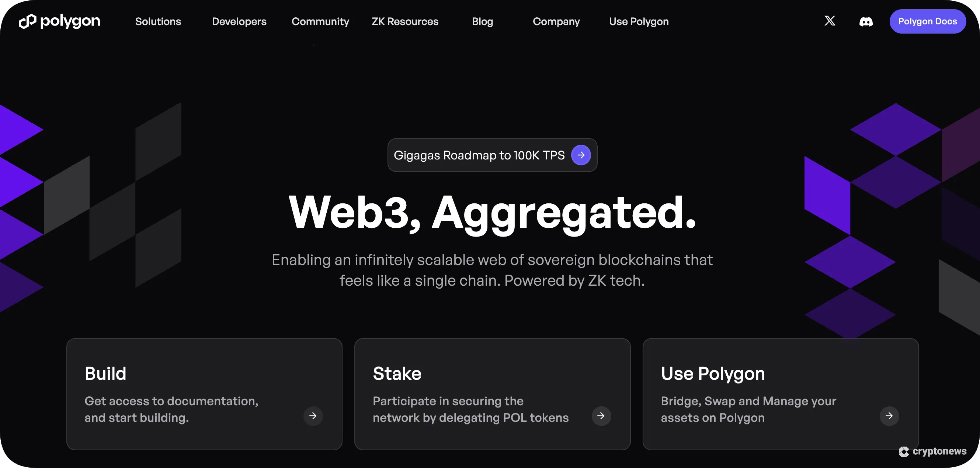Select Community in the navigation bar
The width and height of the screenshot is (980, 468).
[320, 21]
